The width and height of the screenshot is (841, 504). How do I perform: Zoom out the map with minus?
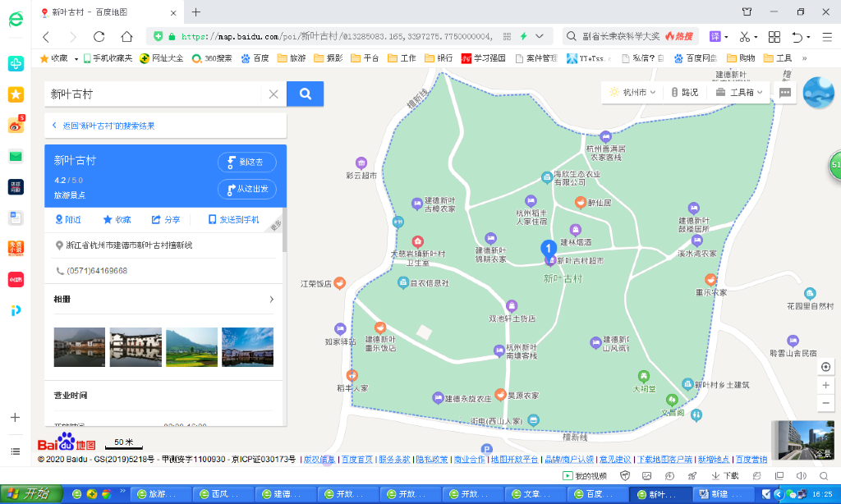pos(826,403)
